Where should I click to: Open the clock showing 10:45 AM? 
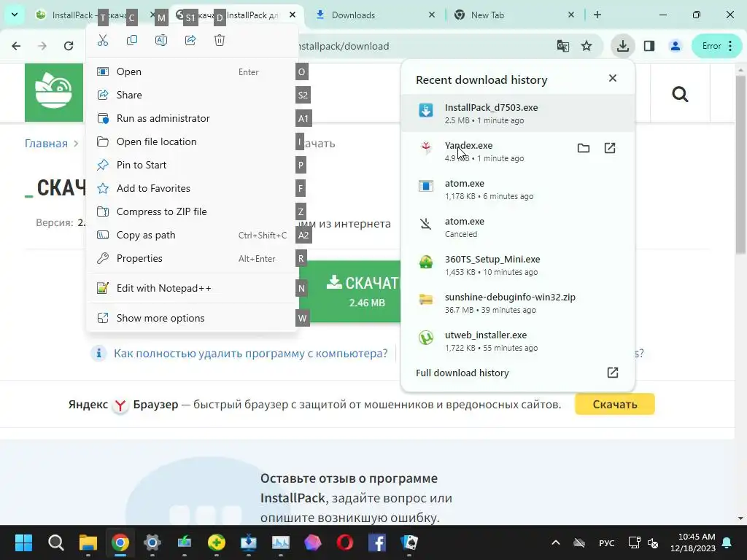pyautogui.click(x=693, y=542)
